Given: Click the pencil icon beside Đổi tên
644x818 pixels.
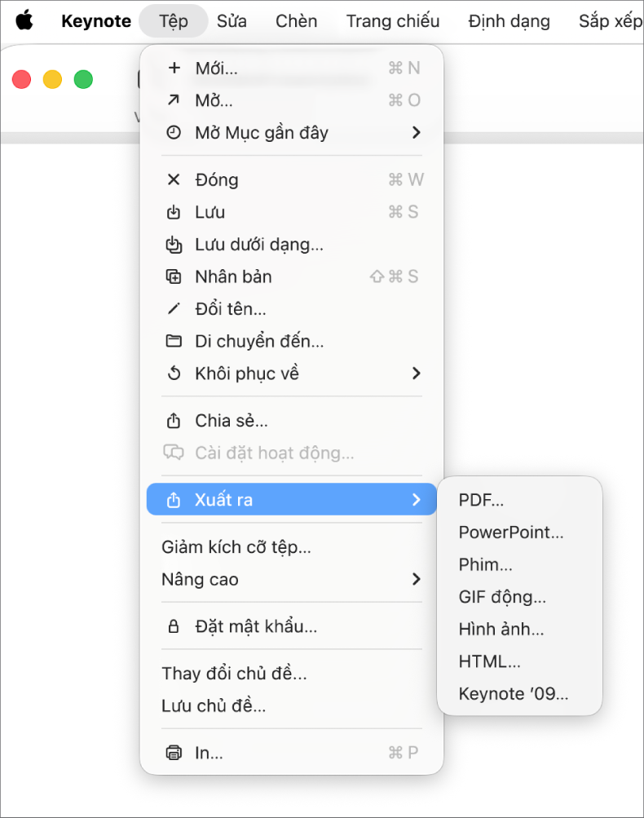Looking at the screenshot, I should click(x=174, y=309).
